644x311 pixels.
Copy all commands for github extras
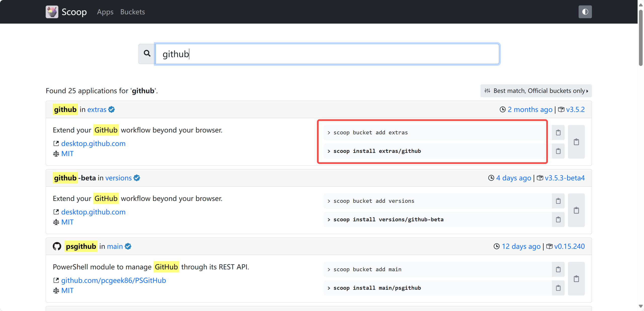tap(576, 142)
